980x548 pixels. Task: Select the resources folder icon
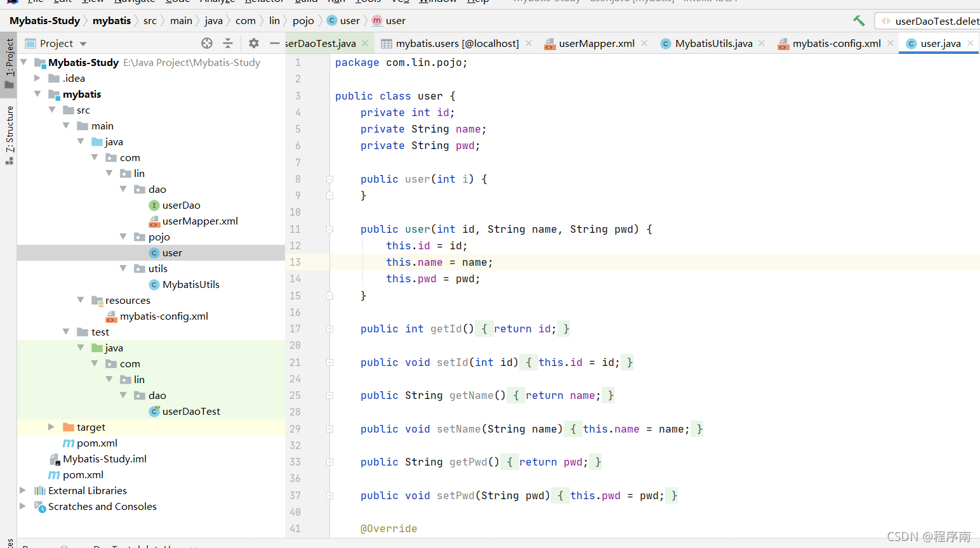pyautogui.click(x=97, y=301)
